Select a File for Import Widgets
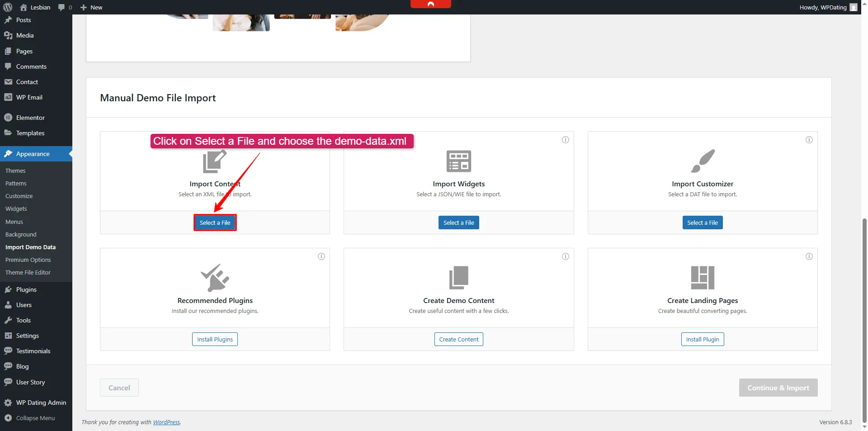This screenshot has width=868, height=431. coord(458,223)
